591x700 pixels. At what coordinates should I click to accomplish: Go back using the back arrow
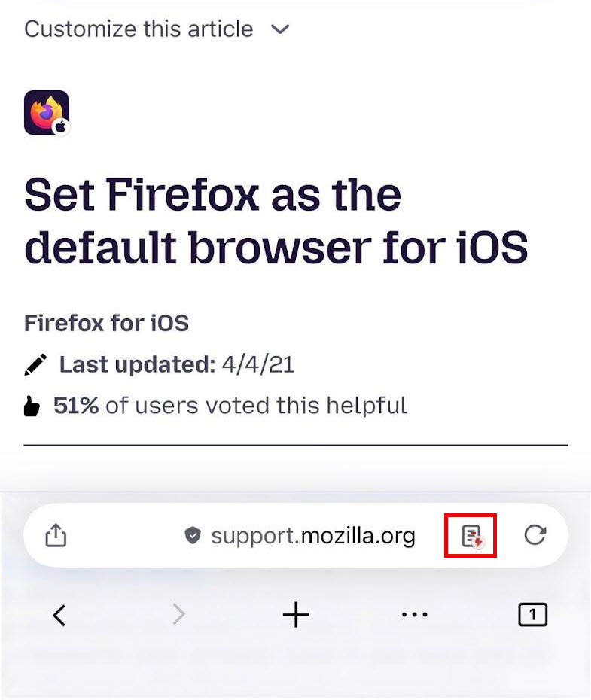click(59, 615)
